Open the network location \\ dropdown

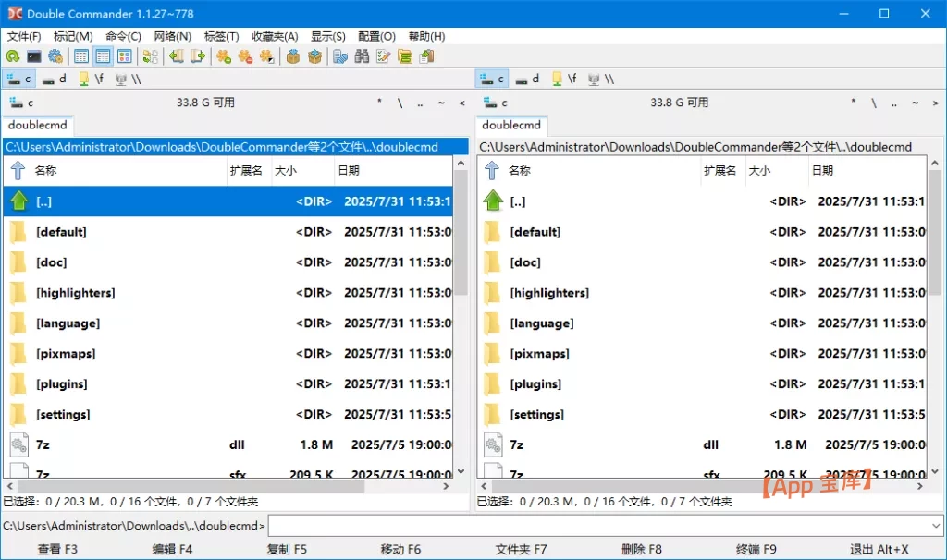129,79
